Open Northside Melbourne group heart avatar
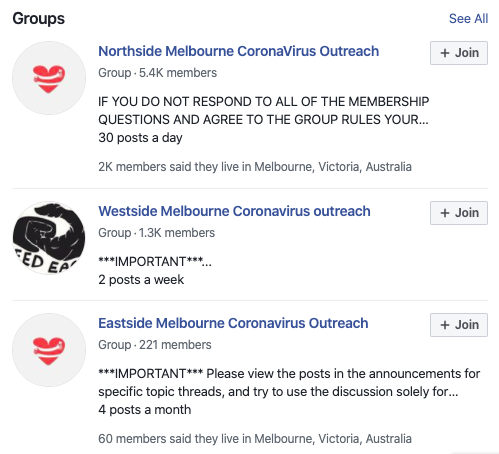The width and height of the screenshot is (499, 454). (49, 78)
